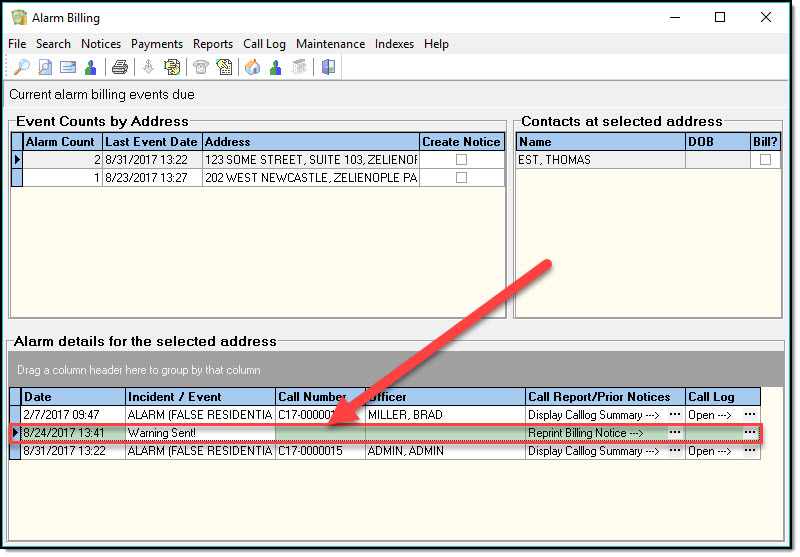This screenshot has height=557, width=800.
Task: Click call log ellipsis for 8/31/2017 row
Action: [x=750, y=451]
